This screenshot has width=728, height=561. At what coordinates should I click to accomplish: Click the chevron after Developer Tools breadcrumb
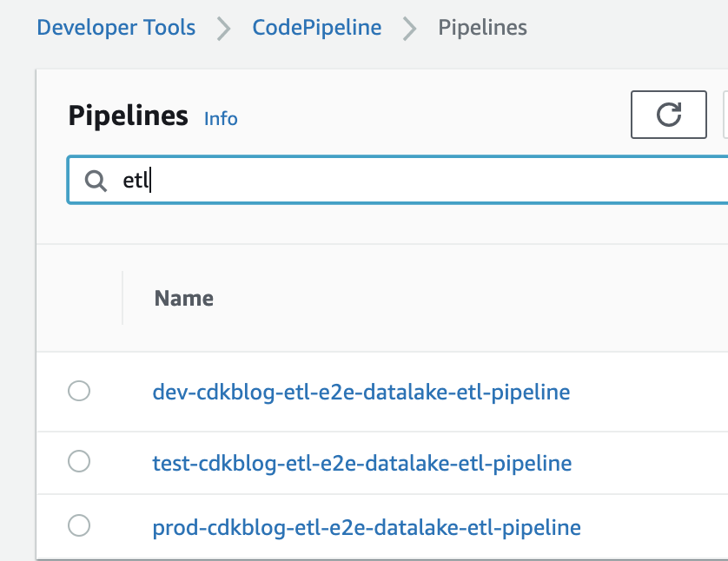tap(224, 28)
